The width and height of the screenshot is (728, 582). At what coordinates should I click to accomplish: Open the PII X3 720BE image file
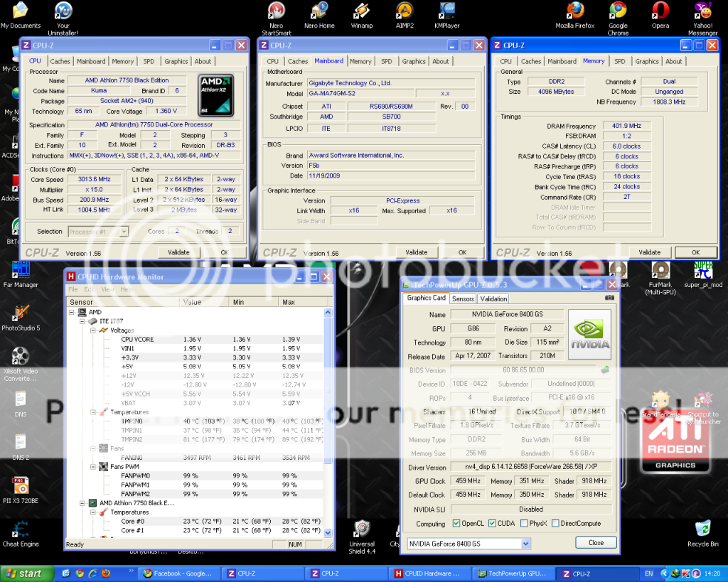coord(21,490)
